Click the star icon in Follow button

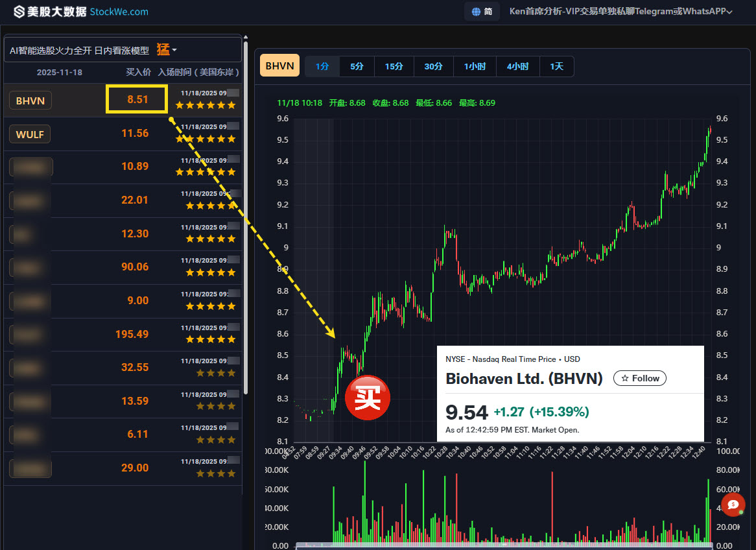tap(625, 378)
